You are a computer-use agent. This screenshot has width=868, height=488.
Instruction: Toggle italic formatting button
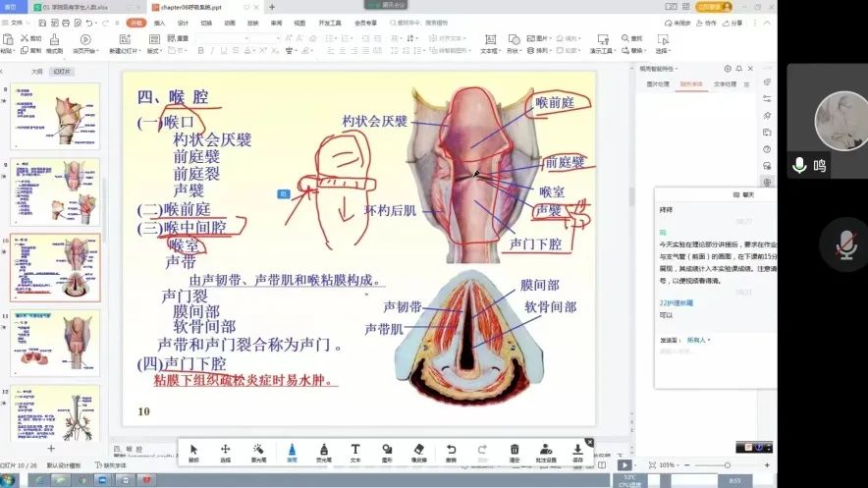click(x=212, y=50)
